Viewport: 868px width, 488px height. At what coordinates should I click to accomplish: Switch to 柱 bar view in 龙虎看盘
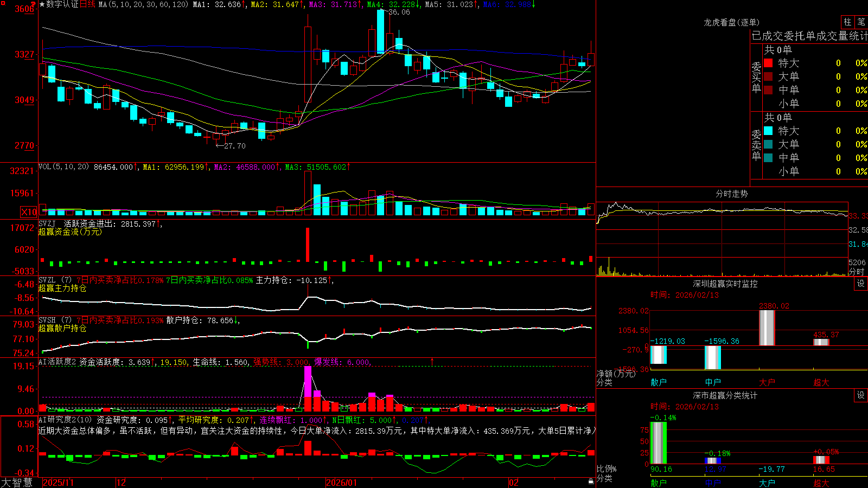[847, 22]
